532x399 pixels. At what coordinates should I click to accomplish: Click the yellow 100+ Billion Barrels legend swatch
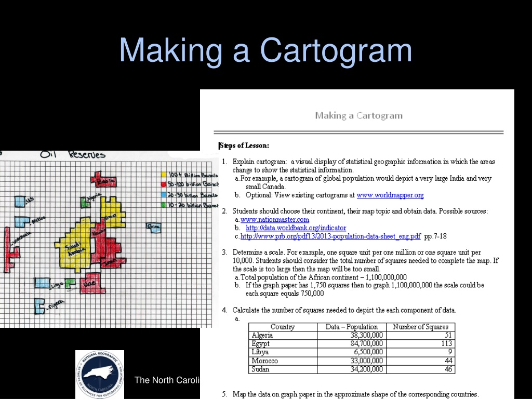[x=164, y=175]
